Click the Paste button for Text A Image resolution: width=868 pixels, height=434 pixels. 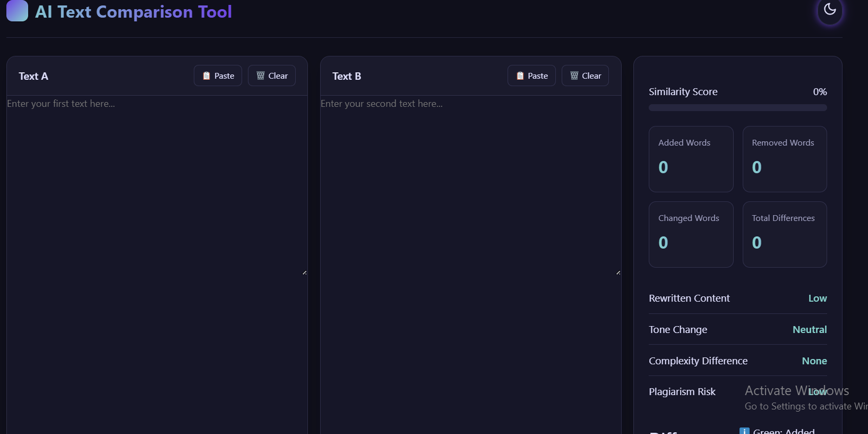pyautogui.click(x=218, y=76)
